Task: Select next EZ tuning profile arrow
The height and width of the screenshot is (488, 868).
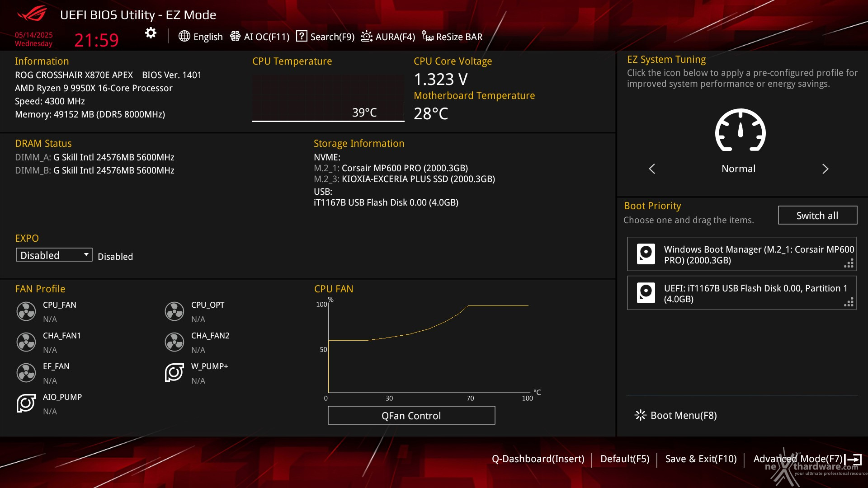Action: pos(825,169)
